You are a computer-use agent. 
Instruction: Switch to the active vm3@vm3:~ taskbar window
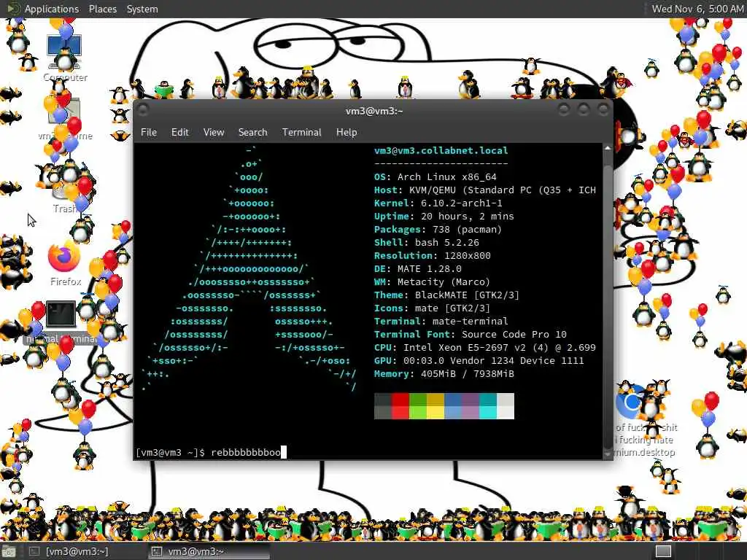tap(209, 551)
